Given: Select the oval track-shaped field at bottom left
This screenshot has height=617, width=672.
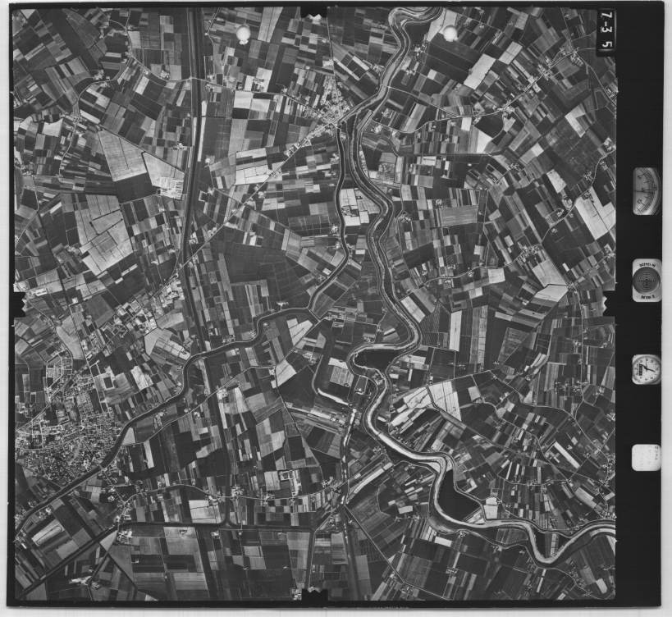Looking at the screenshot, I should (48, 533).
